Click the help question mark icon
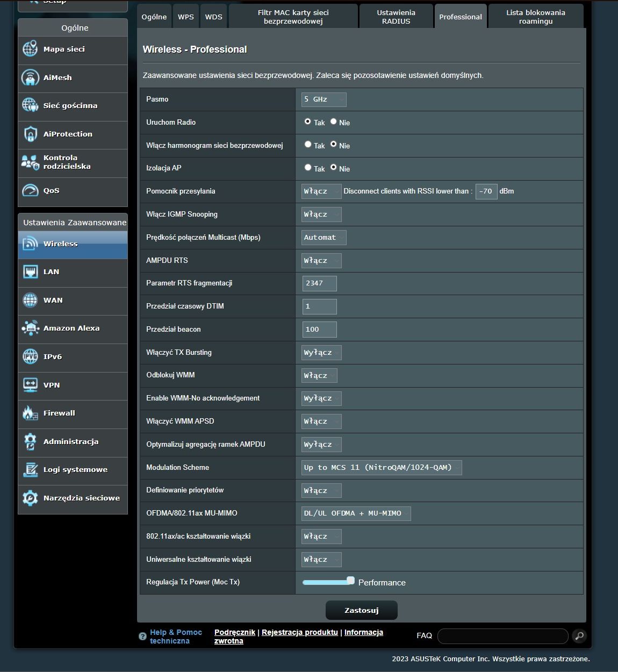Image resolution: width=618 pixels, height=672 pixels. pyautogui.click(x=142, y=637)
